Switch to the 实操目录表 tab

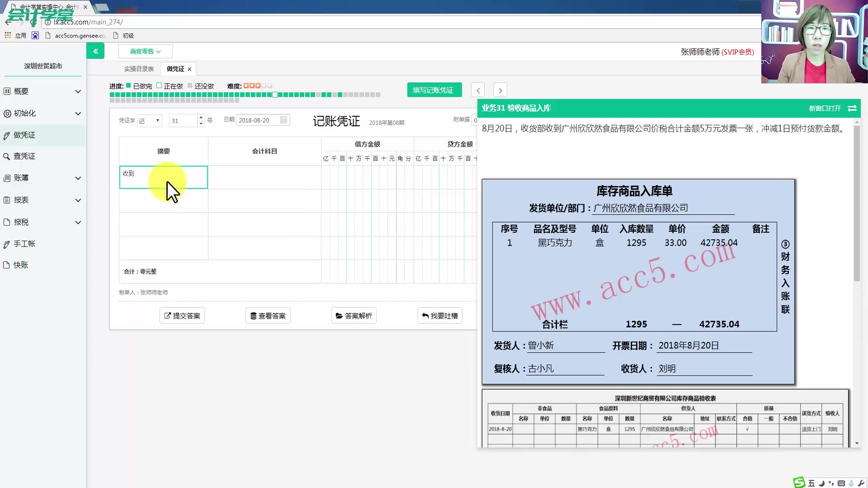[x=138, y=69]
